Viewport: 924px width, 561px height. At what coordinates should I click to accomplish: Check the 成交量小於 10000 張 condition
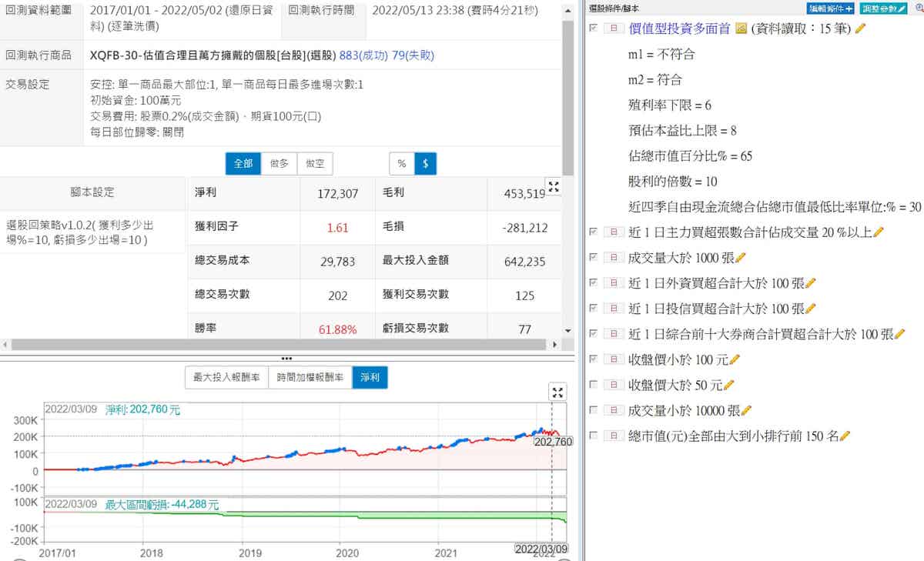(593, 410)
